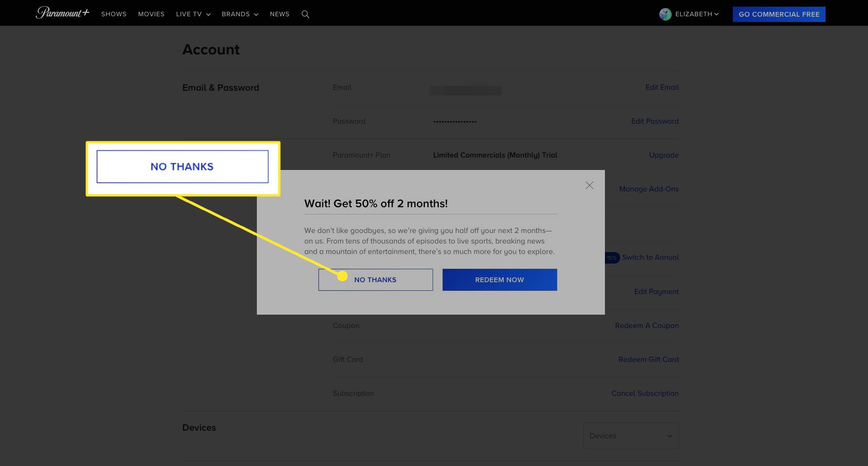868x466 pixels.
Task: Click the 'Wait! Get 50% off 2 months!' heading
Action: tap(376, 203)
